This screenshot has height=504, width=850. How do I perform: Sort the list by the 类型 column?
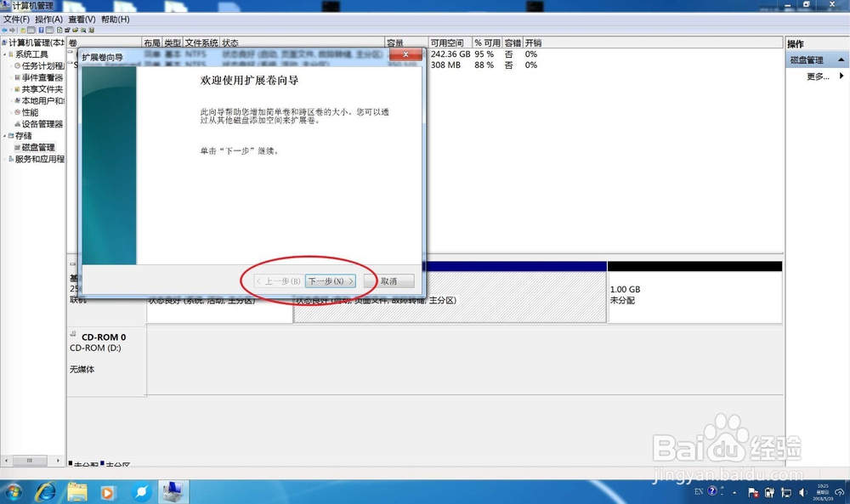(173, 42)
